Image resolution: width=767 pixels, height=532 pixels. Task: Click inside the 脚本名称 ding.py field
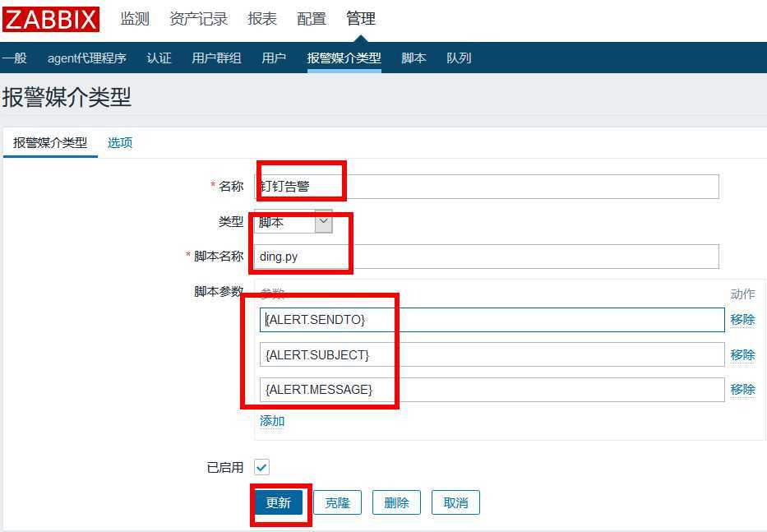point(411,256)
